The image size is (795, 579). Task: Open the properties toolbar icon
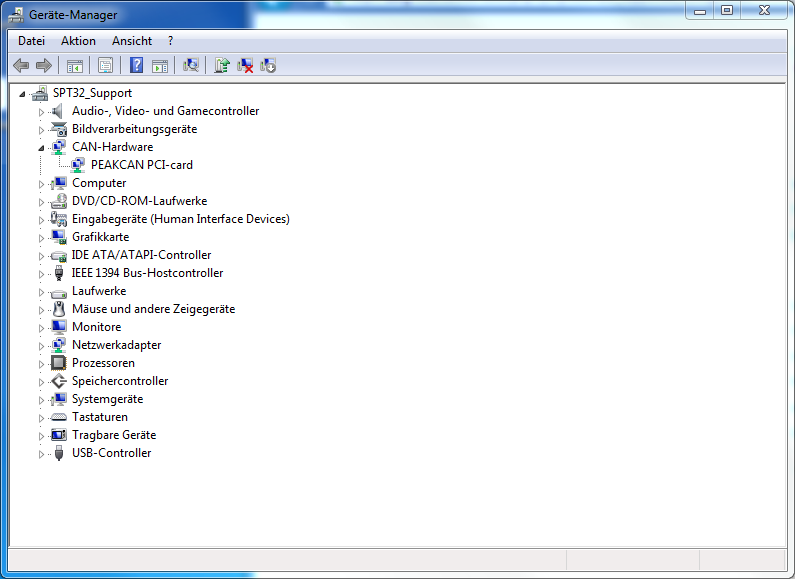click(x=105, y=66)
